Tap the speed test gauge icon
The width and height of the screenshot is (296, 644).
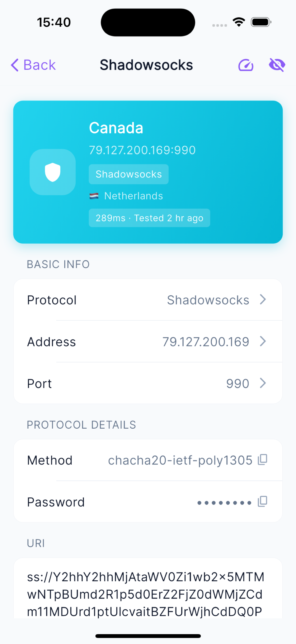coord(246,65)
